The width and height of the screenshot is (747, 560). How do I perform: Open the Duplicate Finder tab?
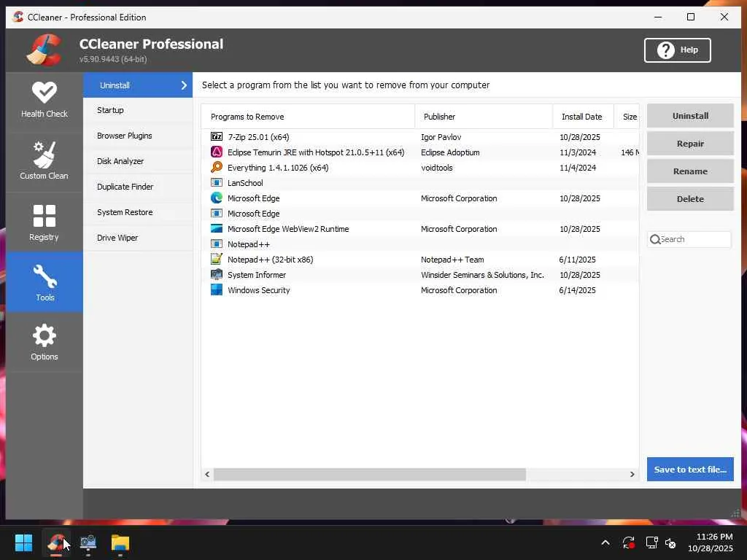coord(138,187)
